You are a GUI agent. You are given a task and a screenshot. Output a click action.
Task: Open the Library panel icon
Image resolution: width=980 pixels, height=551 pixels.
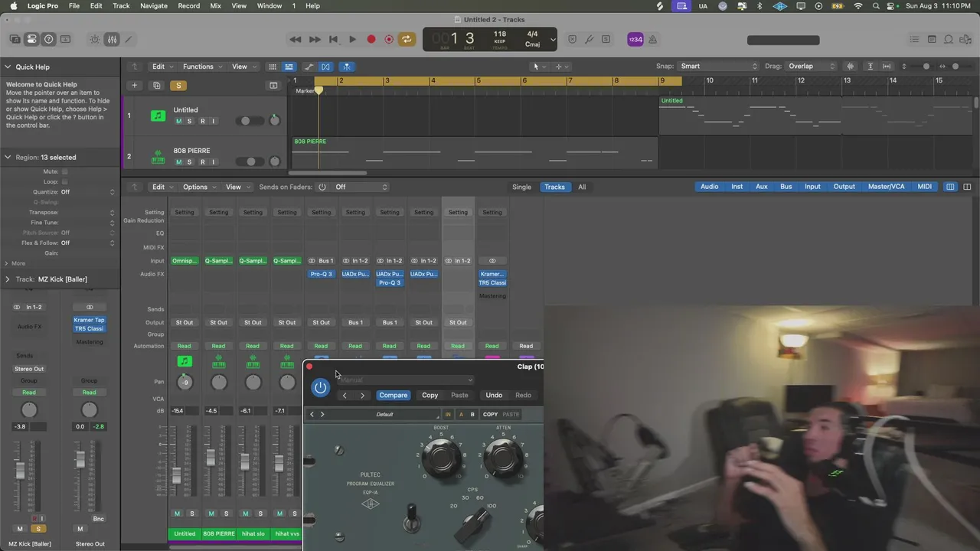pos(15,39)
